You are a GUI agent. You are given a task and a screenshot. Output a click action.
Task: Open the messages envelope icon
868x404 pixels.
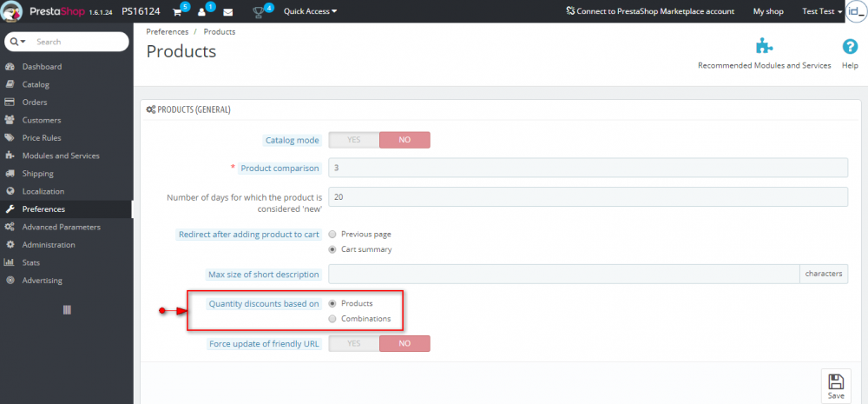228,12
